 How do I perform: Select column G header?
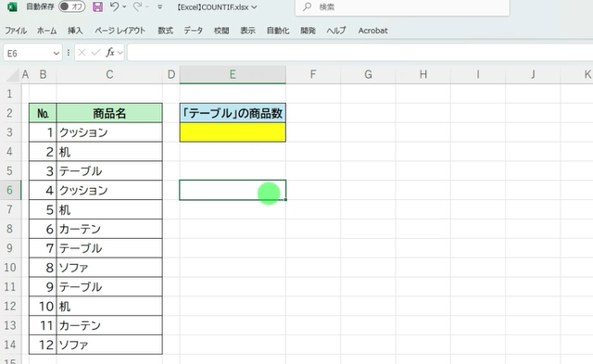tap(368, 74)
